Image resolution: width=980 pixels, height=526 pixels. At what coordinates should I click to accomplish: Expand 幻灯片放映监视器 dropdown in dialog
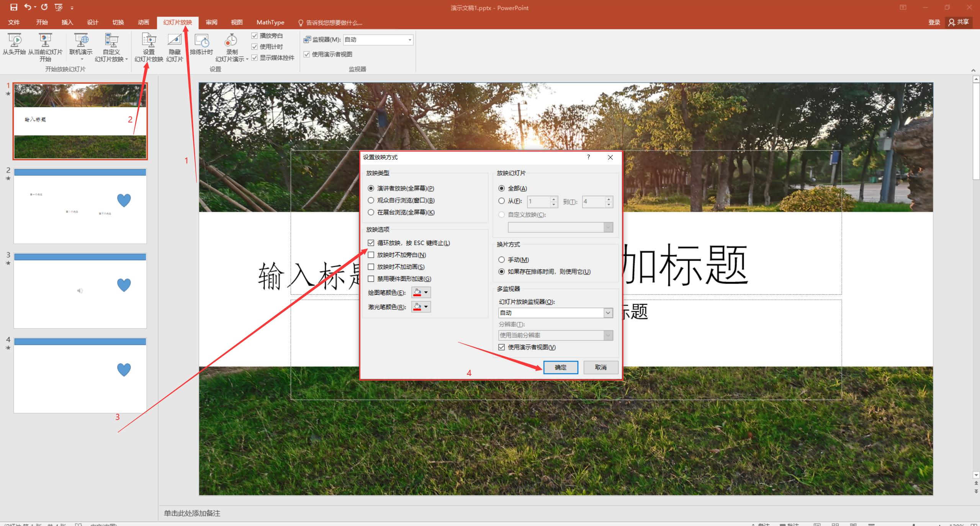pos(608,313)
